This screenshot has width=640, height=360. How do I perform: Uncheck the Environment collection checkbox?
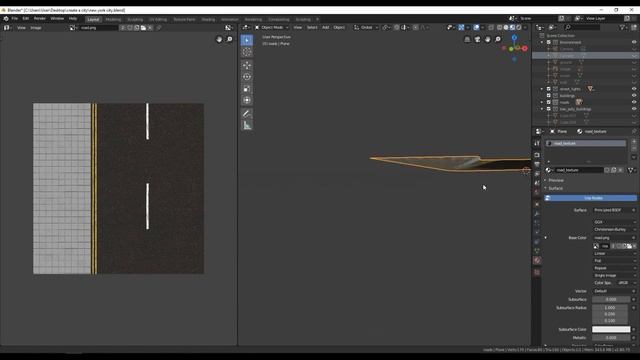549,42
